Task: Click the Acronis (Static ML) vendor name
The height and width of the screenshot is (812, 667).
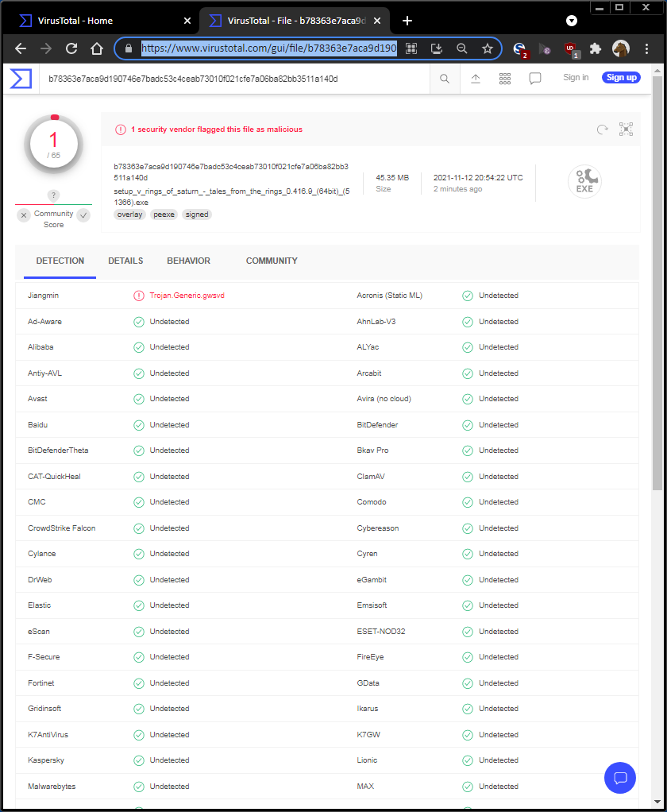Action: tap(390, 296)
